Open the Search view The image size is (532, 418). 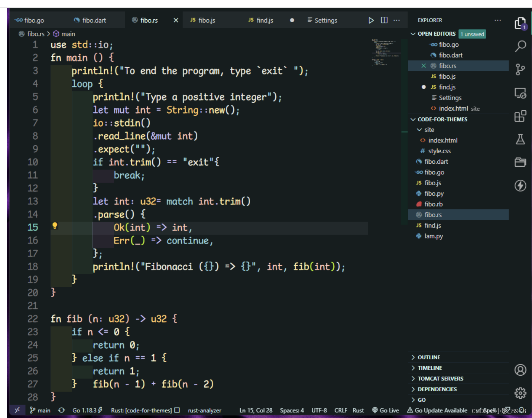point(520,46)
